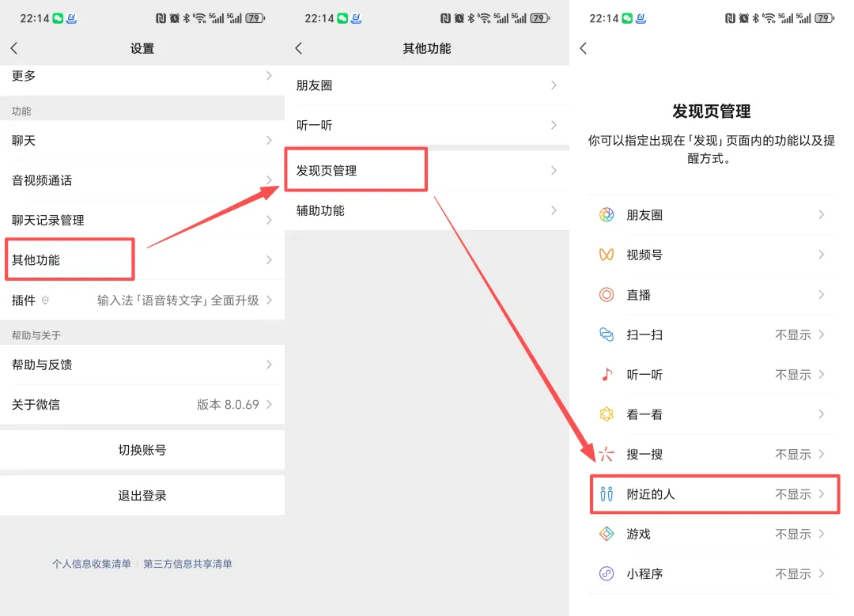
Task: Tap the 朋友圈 colorful aperture icon
Action: (606, 214)
